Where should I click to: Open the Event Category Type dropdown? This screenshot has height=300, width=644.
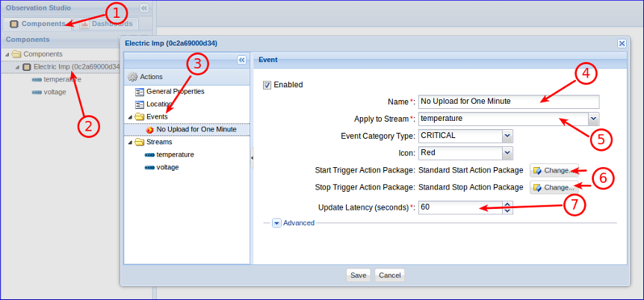point(507,136)
